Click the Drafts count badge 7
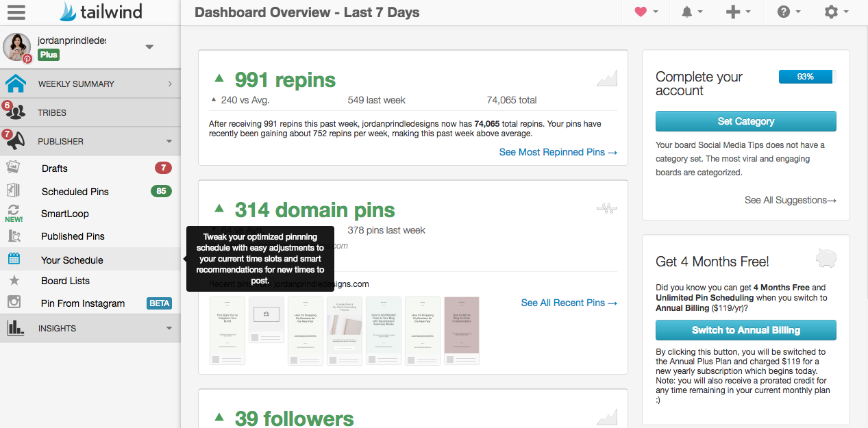 point(163,168)
